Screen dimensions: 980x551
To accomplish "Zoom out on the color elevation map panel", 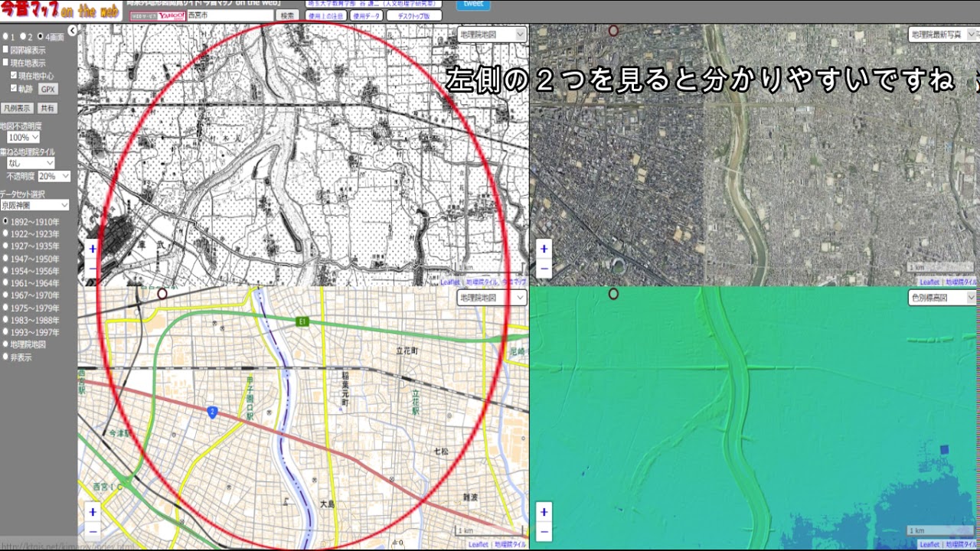I will (x=544, y=530).
